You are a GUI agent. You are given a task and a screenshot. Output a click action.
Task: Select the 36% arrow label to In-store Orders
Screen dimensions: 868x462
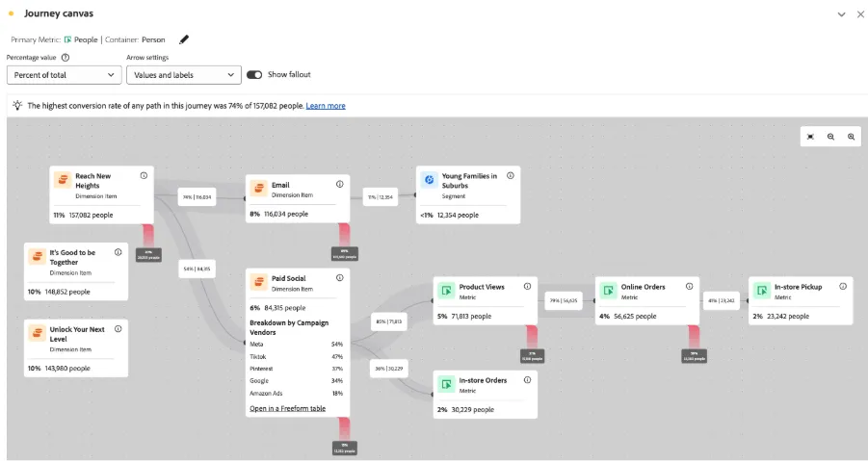pyautogui.click(x=389, y=369)
